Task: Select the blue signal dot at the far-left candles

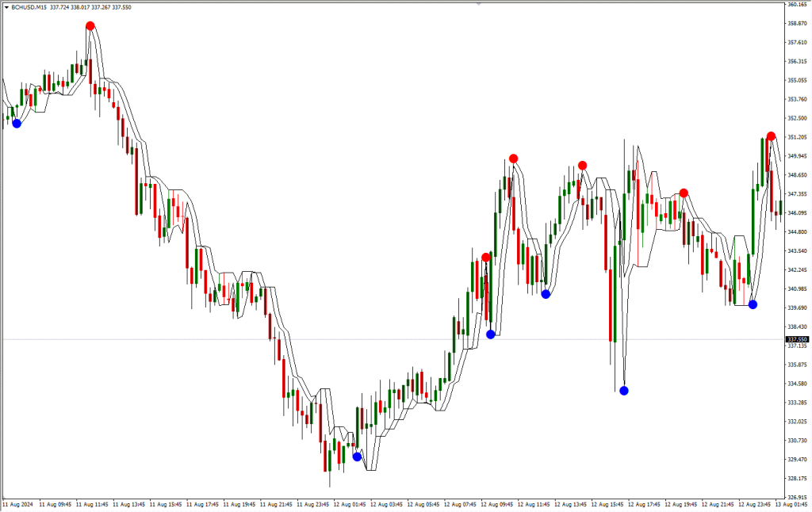Action: pyautogui.click(x=17, y=123)
